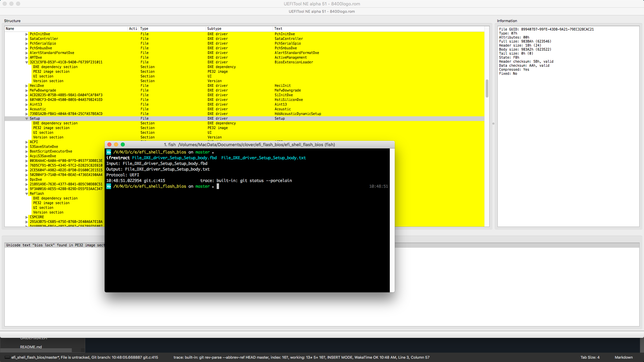Expand the HeciDxe tree node

(27, 86)
